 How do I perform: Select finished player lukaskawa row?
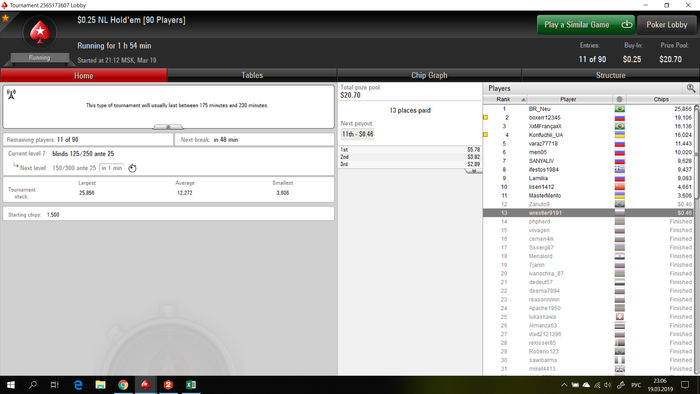[588, 317]
